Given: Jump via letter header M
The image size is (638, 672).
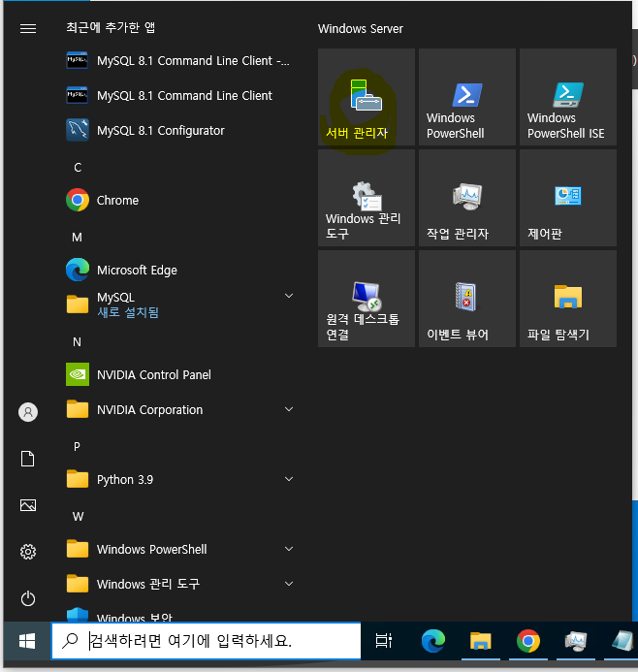Looking at the screenshot, I should 78,237.
